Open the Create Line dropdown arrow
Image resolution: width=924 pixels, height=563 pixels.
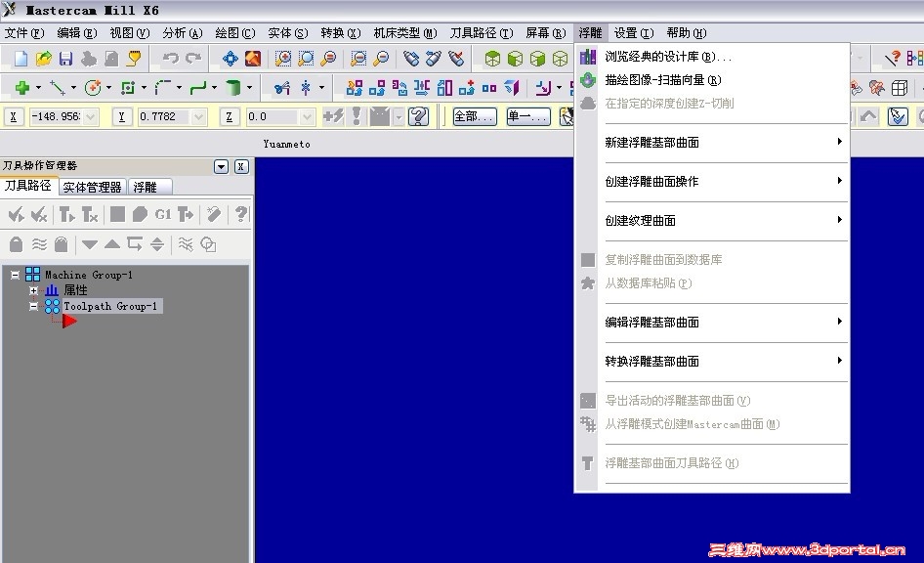tap(73, 88)
